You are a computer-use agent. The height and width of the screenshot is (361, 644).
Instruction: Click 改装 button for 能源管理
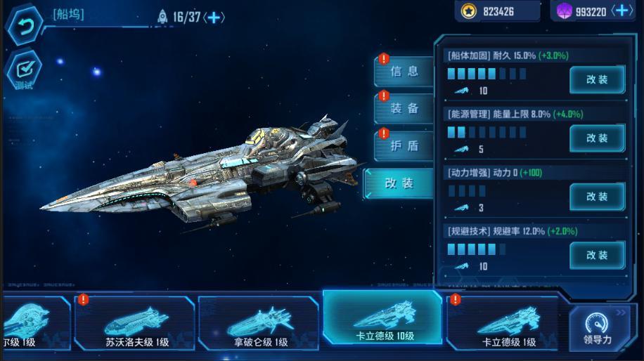click(597, 138)
